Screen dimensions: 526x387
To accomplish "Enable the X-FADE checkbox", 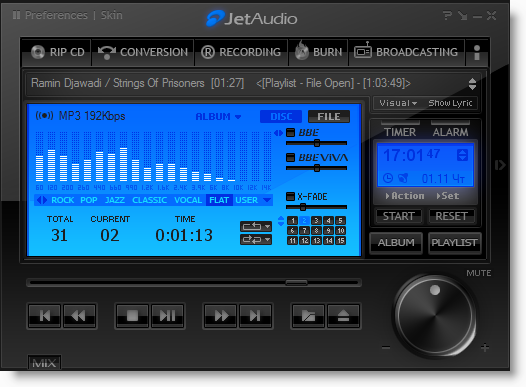I will click(290, 196).
